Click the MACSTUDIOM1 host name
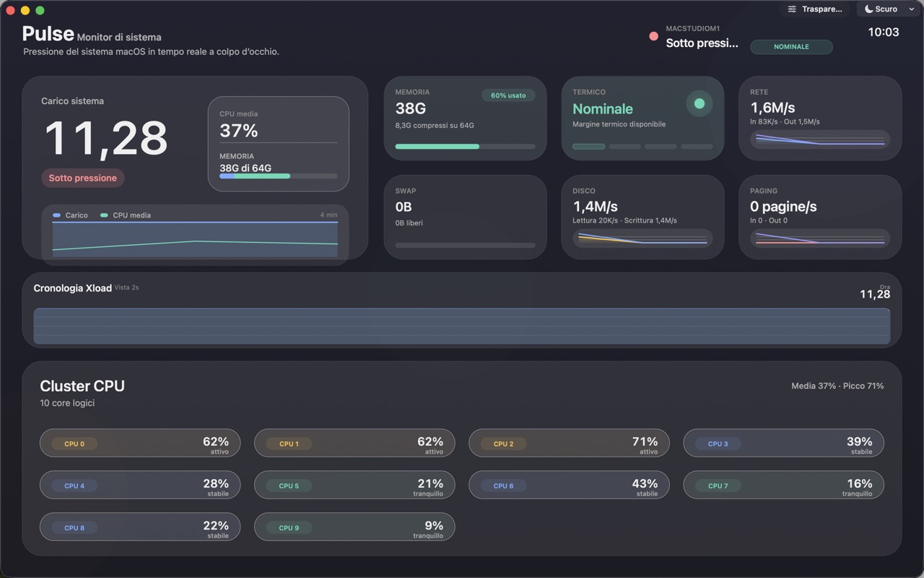 pos(693,29)
